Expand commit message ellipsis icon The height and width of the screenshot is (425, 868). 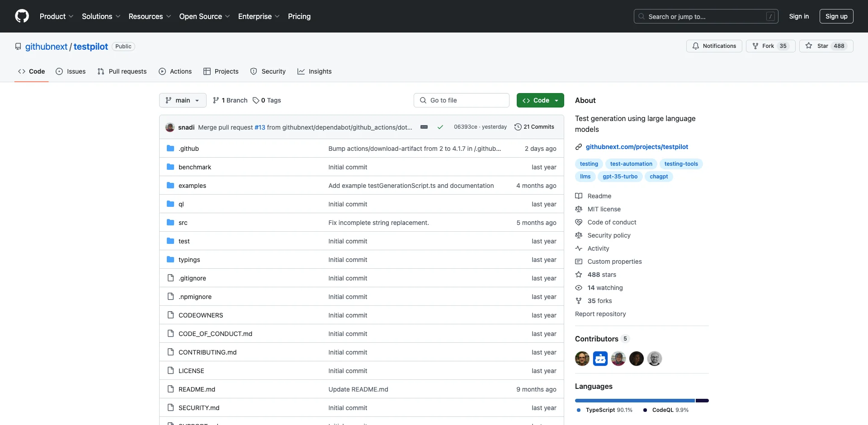pyautogui.click(x=424, y=127)
